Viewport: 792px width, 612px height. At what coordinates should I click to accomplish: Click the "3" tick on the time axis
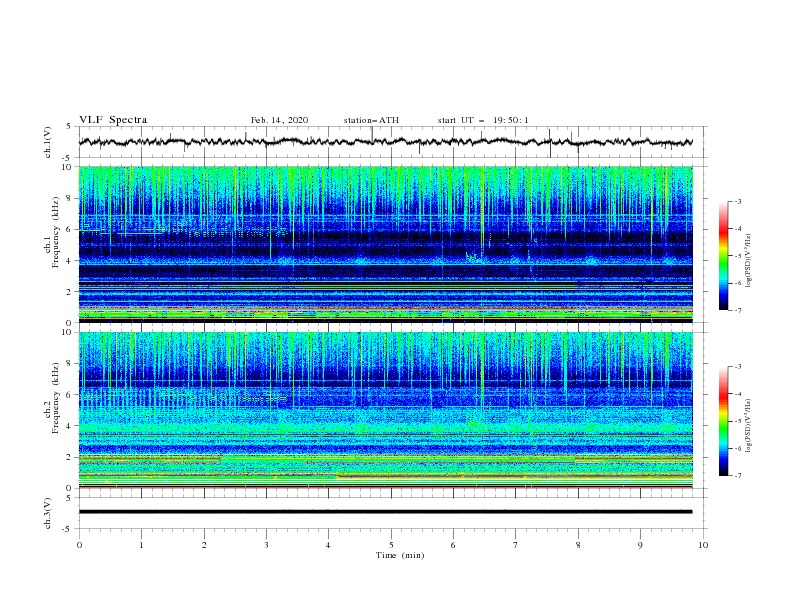coord(266,545)
